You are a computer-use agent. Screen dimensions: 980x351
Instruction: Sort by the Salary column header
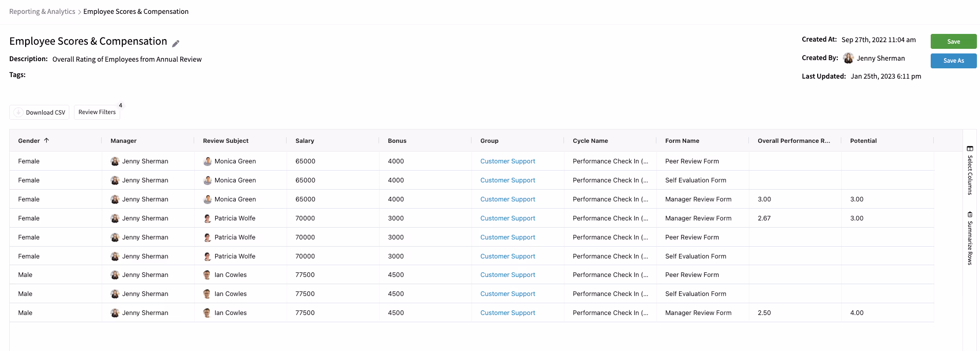coord(305,141)
